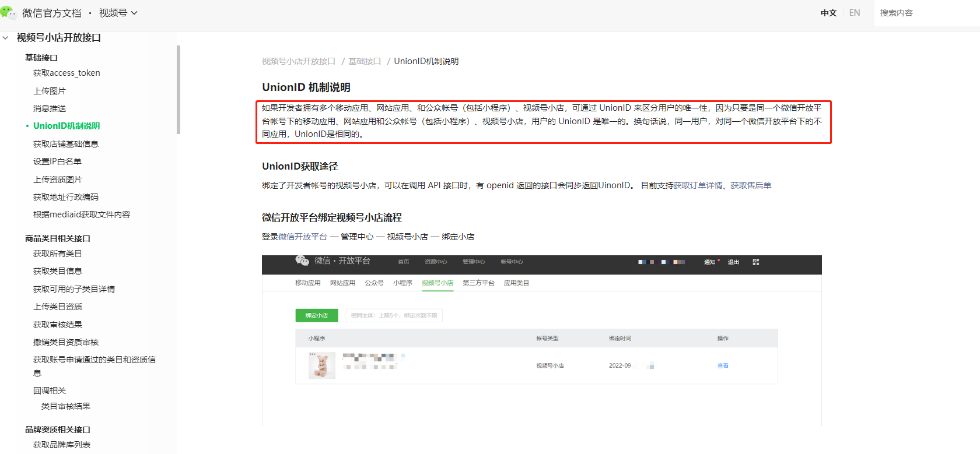The height and width of the screenshot is (454, 980).
Task: Go to 视频号小店开放接口 breadcrumb
Action: click(299, 61)
